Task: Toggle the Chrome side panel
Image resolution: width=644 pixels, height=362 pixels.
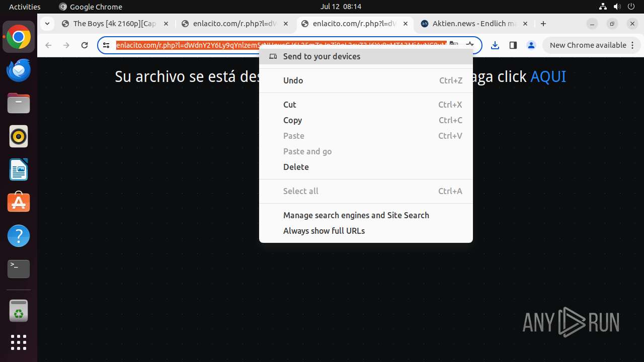Action: [x=513, y=45]
